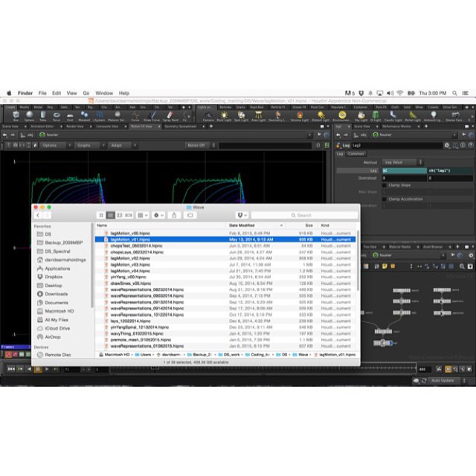The width and height of the screenshot is (476, 476).
Task: Click the Finder share button
Action: [x=175, y=215]
